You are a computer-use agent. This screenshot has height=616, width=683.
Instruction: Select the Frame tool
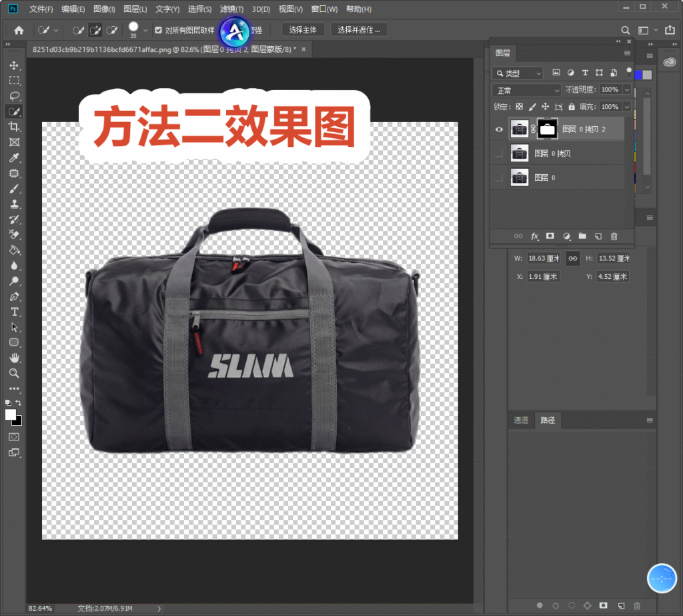click(14, 142)
